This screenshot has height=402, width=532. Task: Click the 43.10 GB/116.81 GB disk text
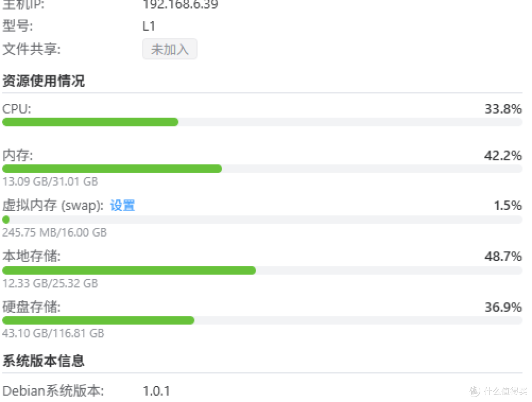(53, 333)
